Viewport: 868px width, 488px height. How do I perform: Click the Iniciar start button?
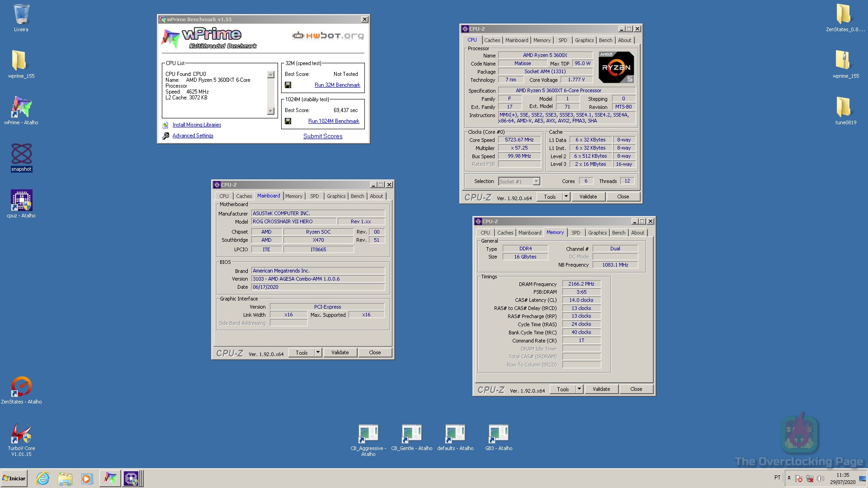pyautogui.click(x=14, y=479)
